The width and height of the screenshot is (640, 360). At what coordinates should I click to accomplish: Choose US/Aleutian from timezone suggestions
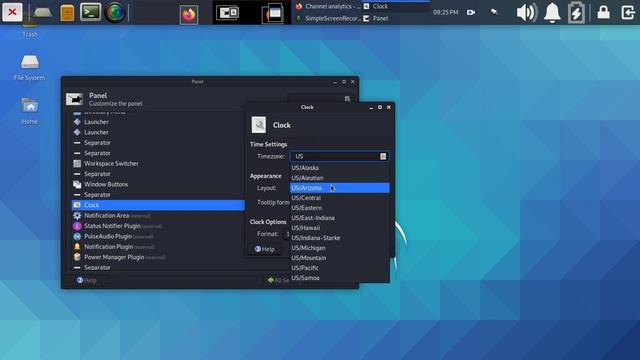pos(340,178)
